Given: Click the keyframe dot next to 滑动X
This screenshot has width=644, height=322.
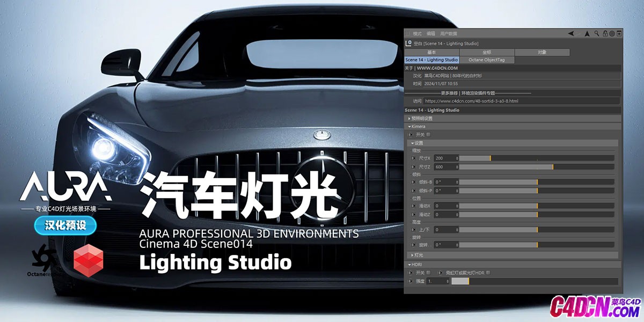Looking at the screenshot, I should tap(414, 206).
